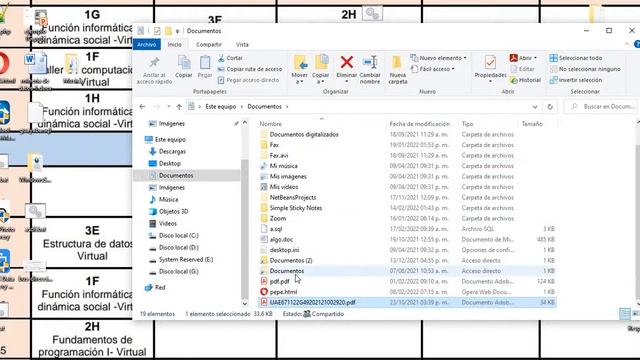Switch to the Inicio ribbon tab

(175, 44)
